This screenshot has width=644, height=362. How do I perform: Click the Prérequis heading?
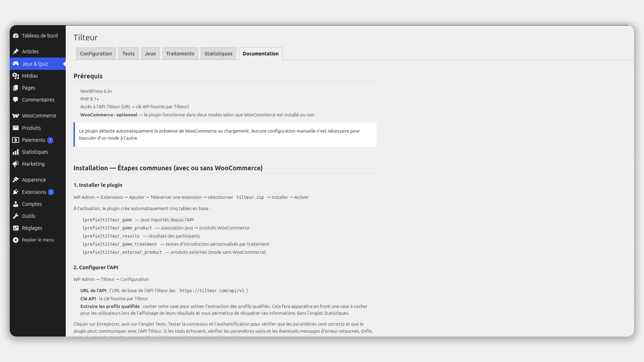click(88, 76)
